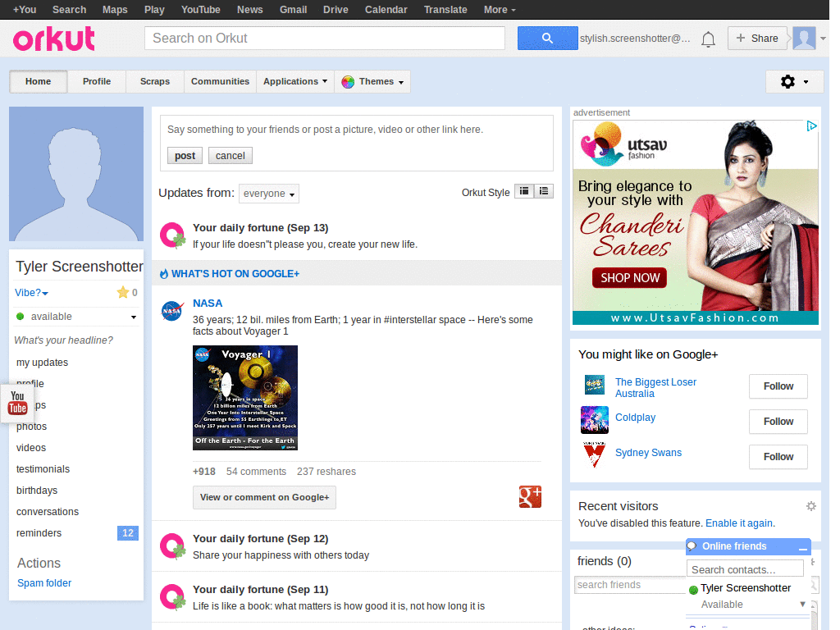Click the Sep 11 fortune flower icon
Viewport: 840px width, 630px height.
tap(172, 597)
